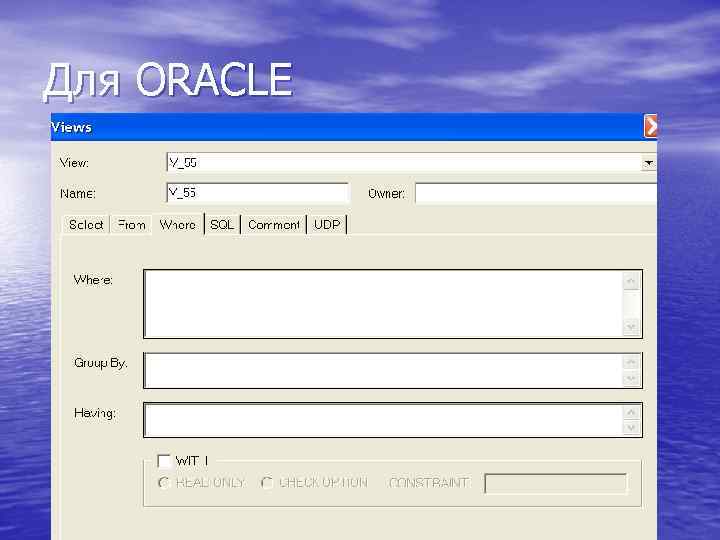Edit the Name field containing V_55
Image resolution: width=720 pixels, height=540 pixels.
258,193
